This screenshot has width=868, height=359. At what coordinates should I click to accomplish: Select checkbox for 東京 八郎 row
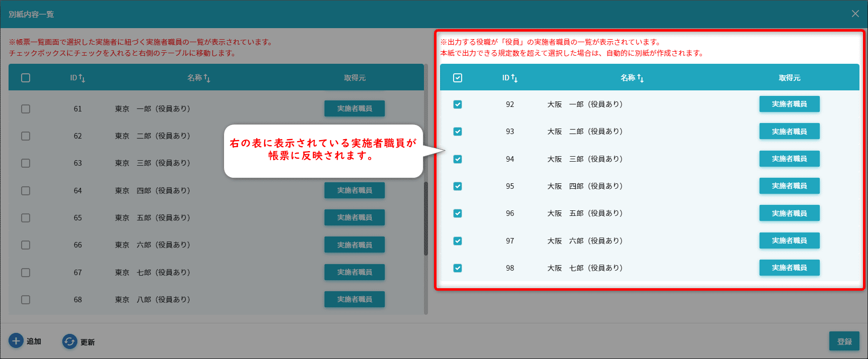(26, 300)
